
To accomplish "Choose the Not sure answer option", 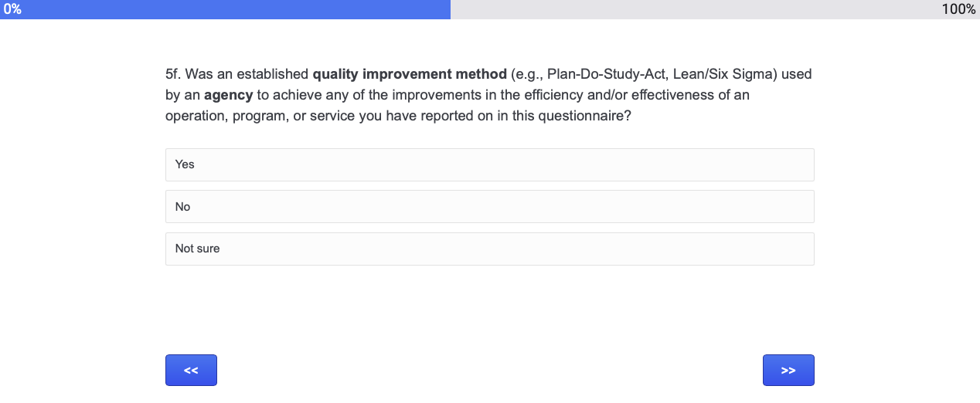I will [489, 249].
